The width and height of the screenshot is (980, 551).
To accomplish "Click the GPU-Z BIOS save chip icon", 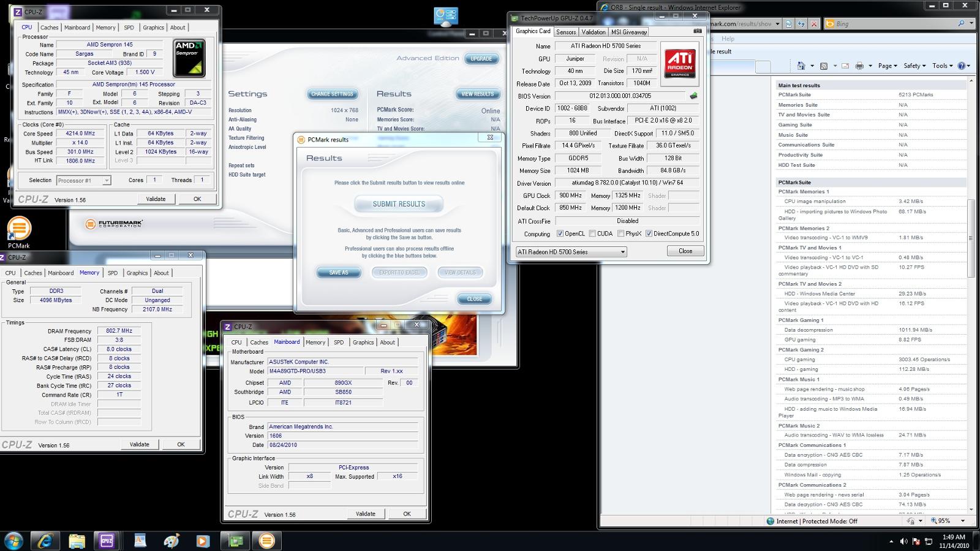I will 693,96.
